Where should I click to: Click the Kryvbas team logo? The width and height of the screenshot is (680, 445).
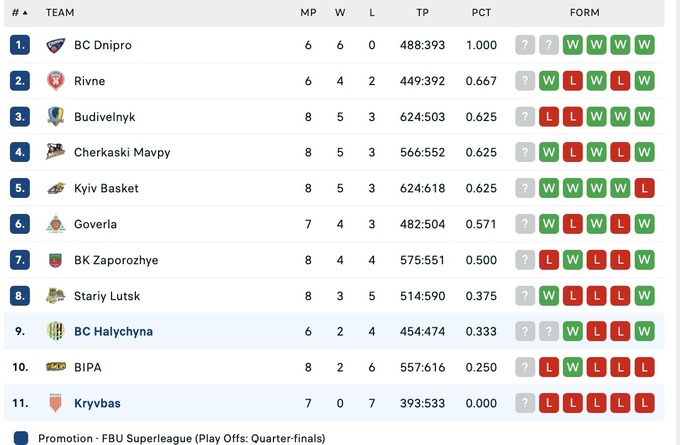(x=55, y=403)
